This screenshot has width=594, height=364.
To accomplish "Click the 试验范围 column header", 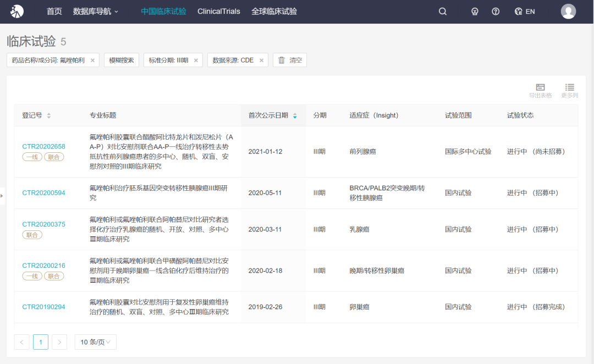I will coord(458,115).
